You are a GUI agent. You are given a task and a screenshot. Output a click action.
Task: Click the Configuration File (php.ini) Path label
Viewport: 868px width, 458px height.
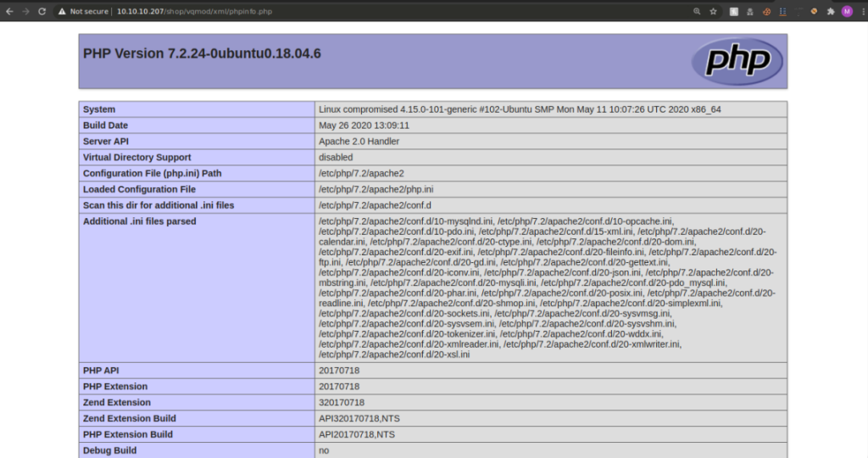tap(153, 173)
